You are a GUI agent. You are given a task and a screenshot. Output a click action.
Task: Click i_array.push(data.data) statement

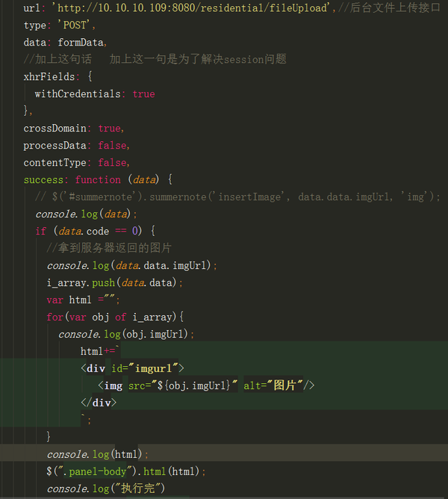[115, 282]
